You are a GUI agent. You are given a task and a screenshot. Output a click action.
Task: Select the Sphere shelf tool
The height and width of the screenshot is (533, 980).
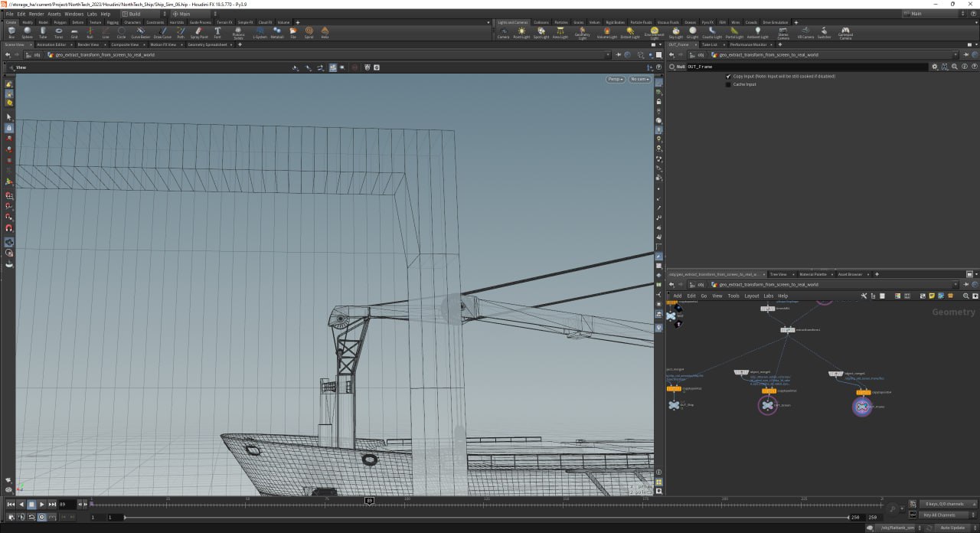point(27,32)
